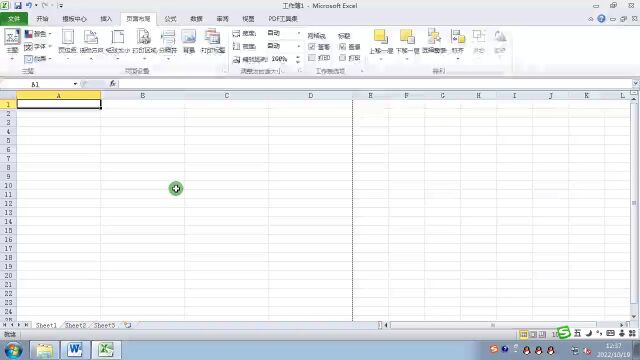Open the theme Colors dropdown (颜色)
640x360 pixels.
pyautogui.click(x=38, y=34)
